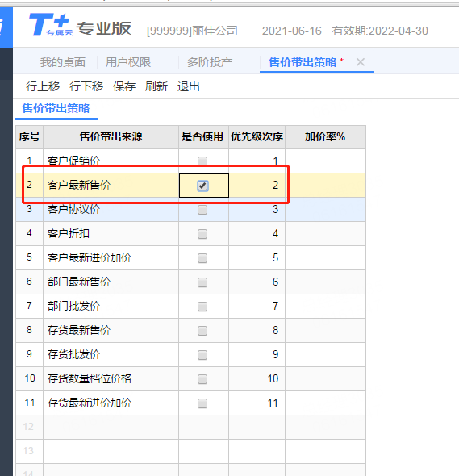Image resolution: width=459 pixels, height=476 pixels.
Task: Enable the 客户促销价 checkbox
Action: (202, 161)
